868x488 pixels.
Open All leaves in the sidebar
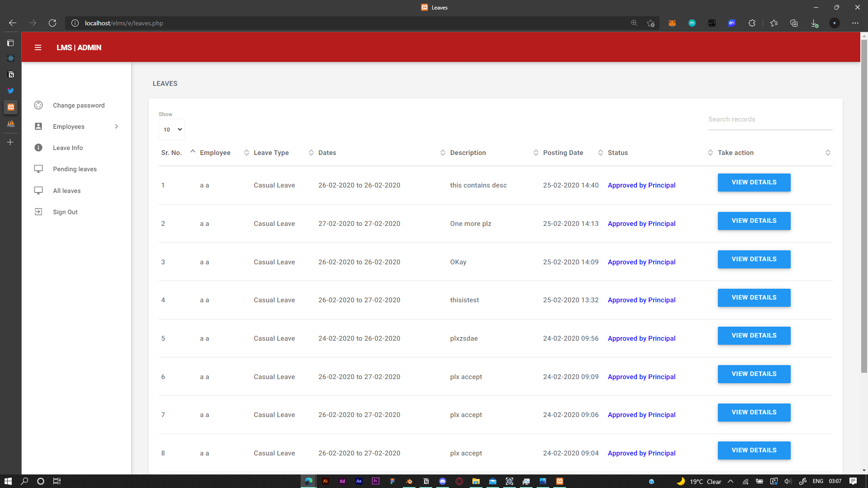click(x=66, y=191)
